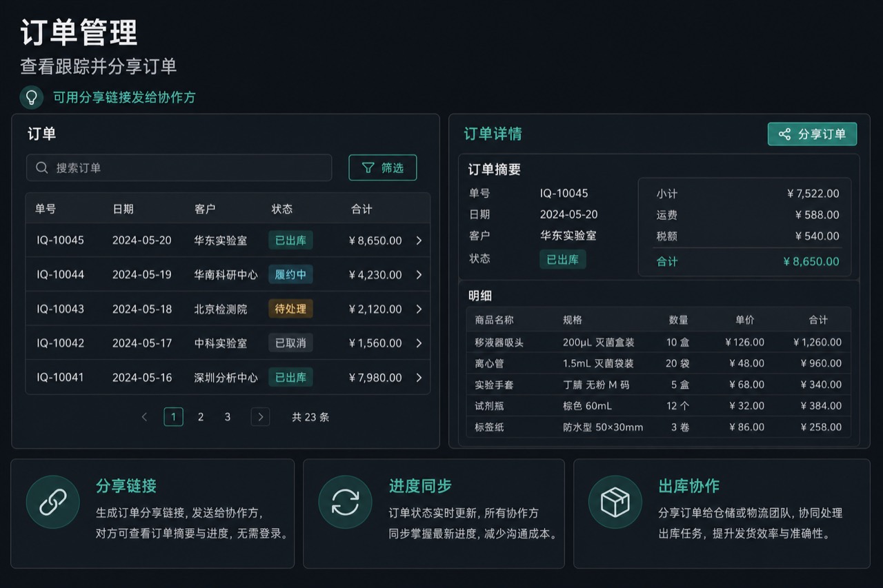This screenshot has height=588, width=883.
Task: Click the 已出库 badge in IQ-10041 row
Action: click(290, 377)
